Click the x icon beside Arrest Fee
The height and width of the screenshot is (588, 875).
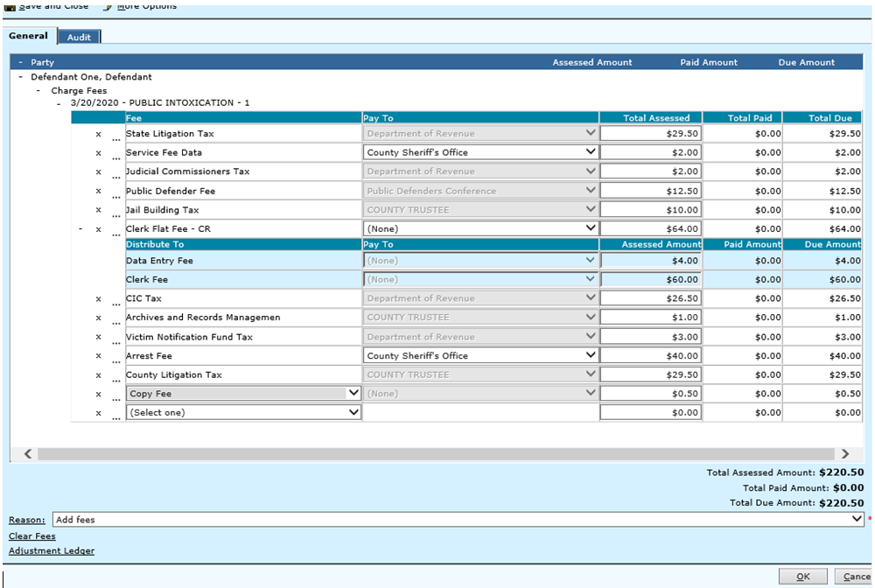click(x=98, y=356)
